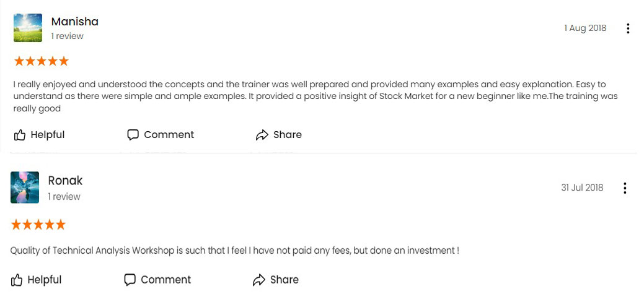Select Comment label below Ronak's review
644x302 pixels.
pos(166,280)
